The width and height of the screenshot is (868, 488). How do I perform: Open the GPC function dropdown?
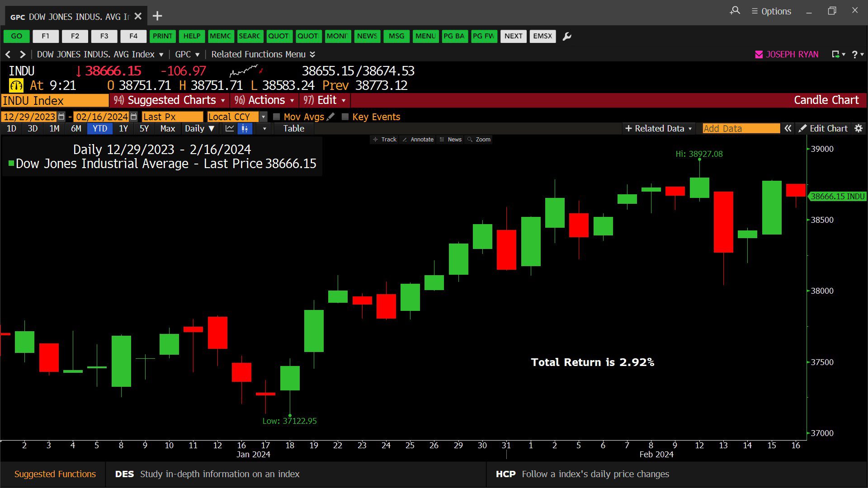[187, 54]
